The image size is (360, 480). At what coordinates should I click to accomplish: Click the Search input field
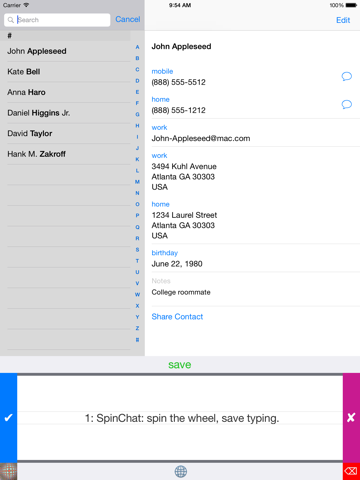[57, 20]
